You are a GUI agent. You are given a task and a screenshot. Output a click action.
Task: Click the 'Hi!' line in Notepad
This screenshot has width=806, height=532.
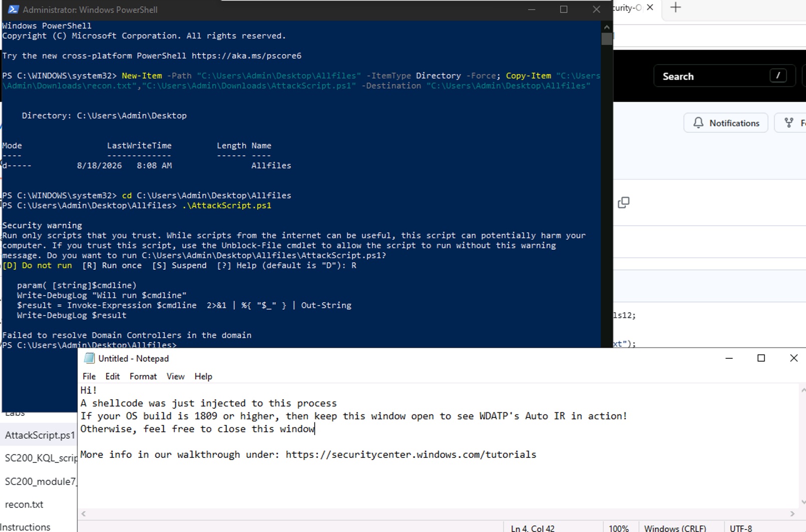pyautogui.click(x=89, y=390)
